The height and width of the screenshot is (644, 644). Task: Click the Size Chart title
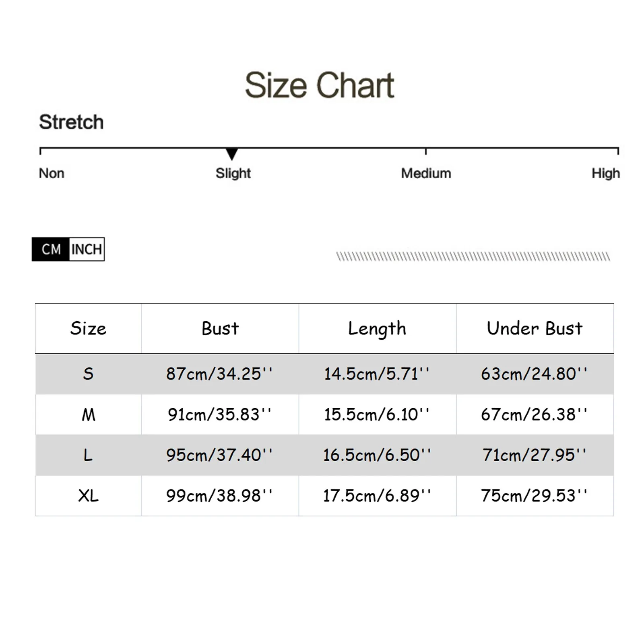click(x=320, y=85)
